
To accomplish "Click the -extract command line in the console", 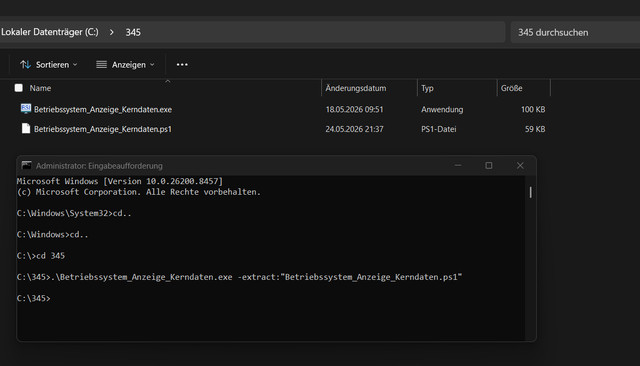I will click(x=239, y=277).
